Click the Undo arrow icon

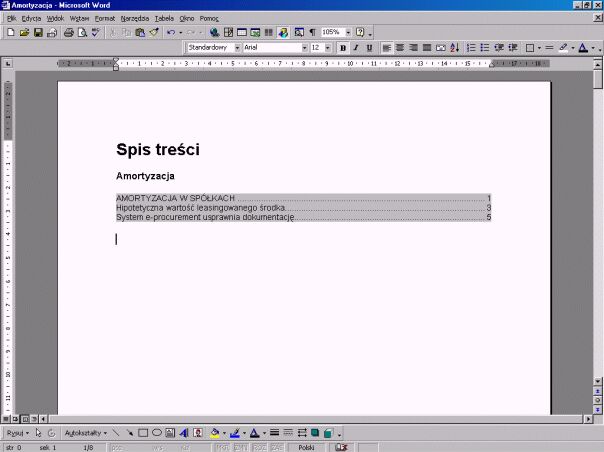click(171, 33)
